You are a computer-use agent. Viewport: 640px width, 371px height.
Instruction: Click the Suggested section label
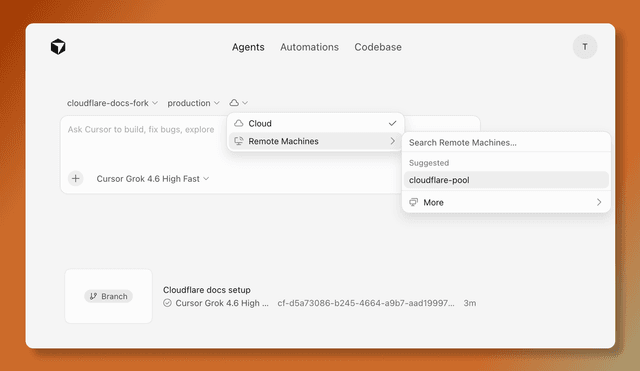point(429,163)
